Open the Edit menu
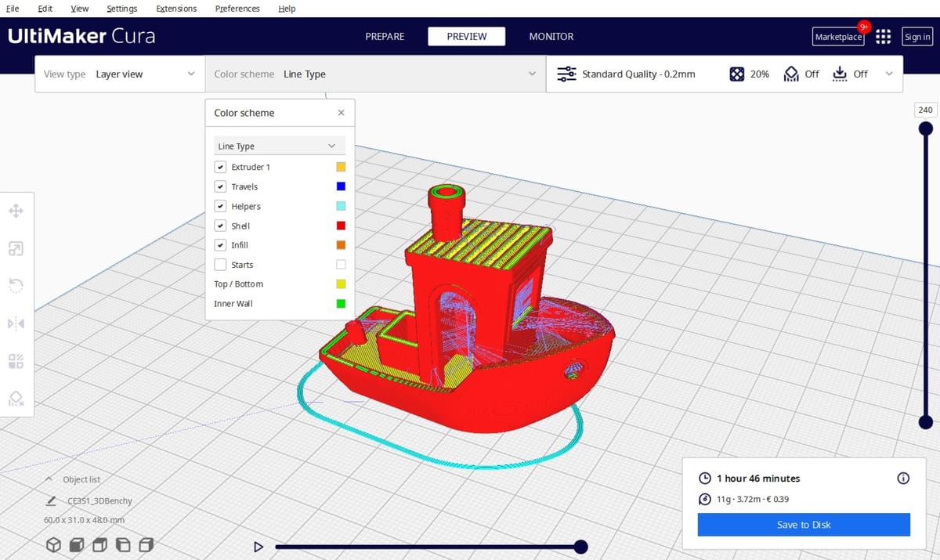The width and height of the screenshot is (940, 560). click(x=45, y=9)
